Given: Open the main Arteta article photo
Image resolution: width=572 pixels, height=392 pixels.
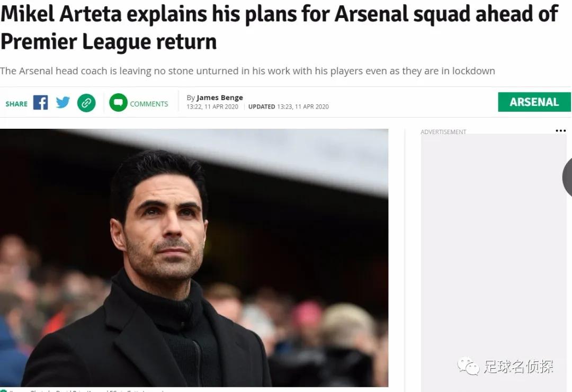Looking at the screenshot, I should 194,257.
